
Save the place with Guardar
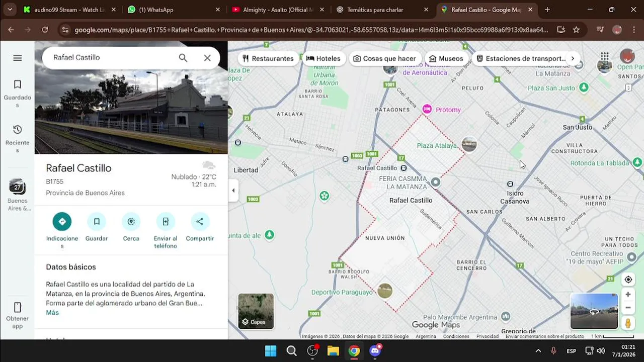click(x=97, y=221)
